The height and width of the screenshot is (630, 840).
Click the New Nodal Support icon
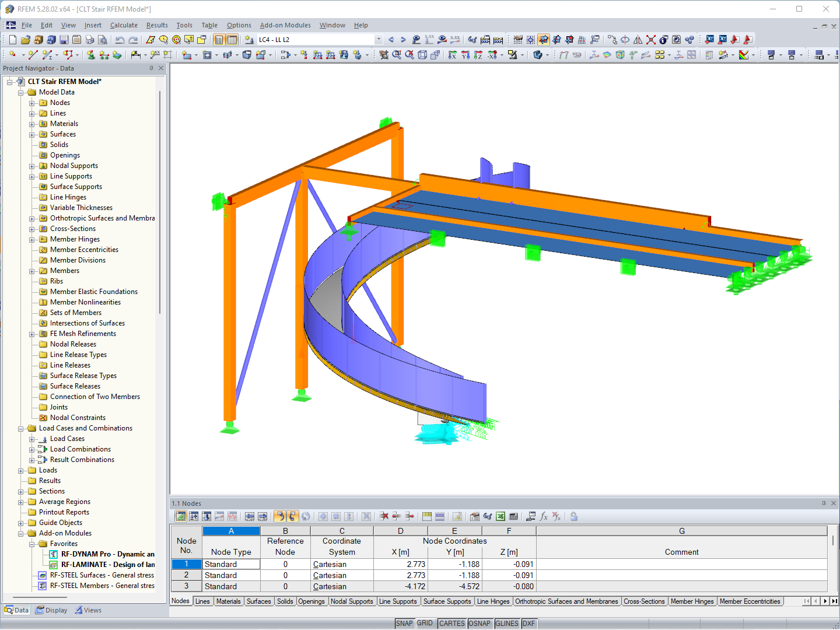[91, 55]
